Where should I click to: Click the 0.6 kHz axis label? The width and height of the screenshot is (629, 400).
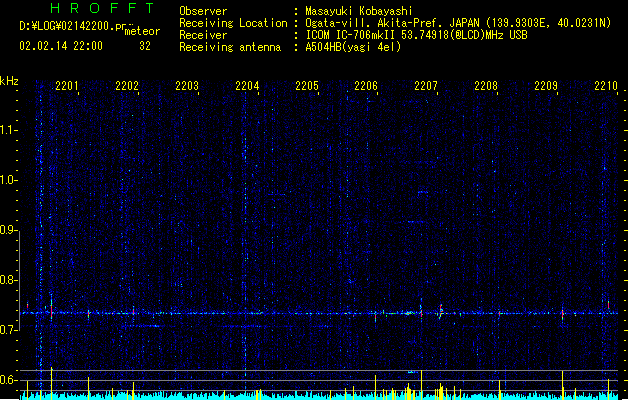[x=8, y=380]
